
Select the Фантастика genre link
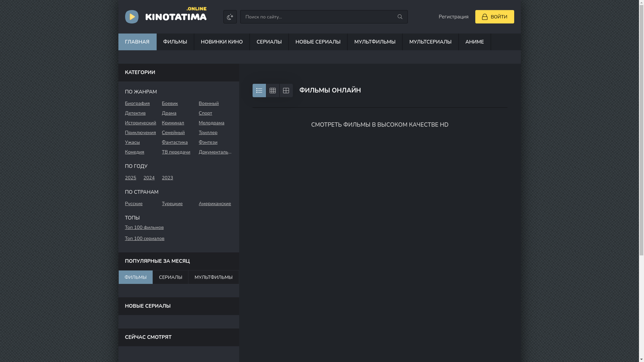(175, 142)
